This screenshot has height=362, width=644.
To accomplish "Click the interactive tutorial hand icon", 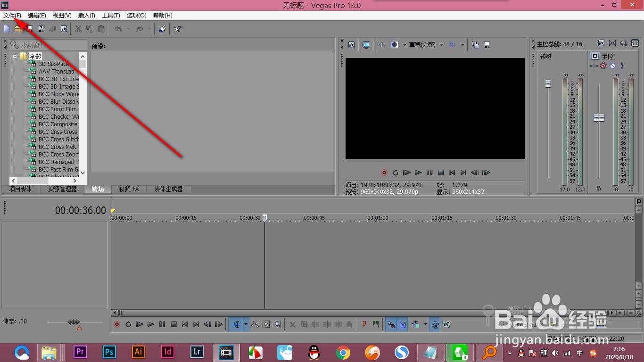I will point(162,29).
